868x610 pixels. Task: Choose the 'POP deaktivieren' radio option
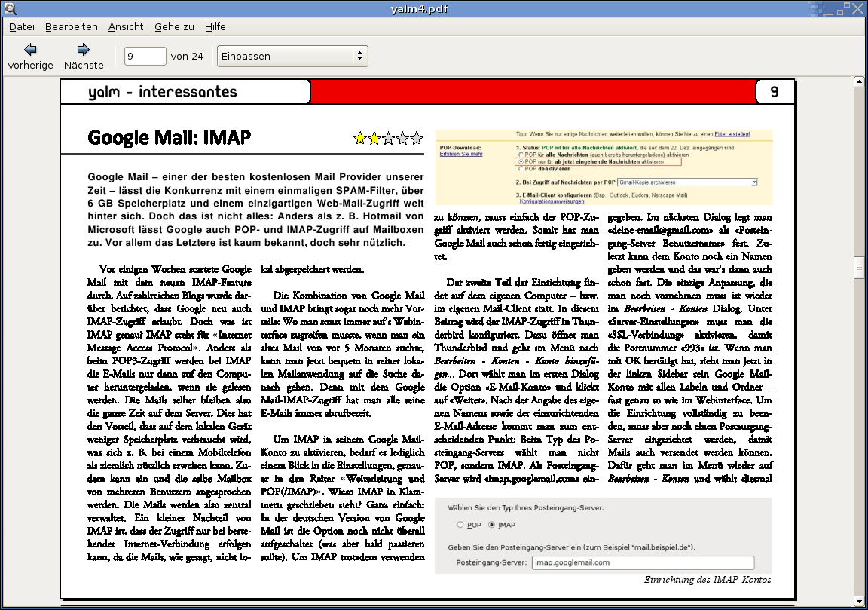[521, 168]
